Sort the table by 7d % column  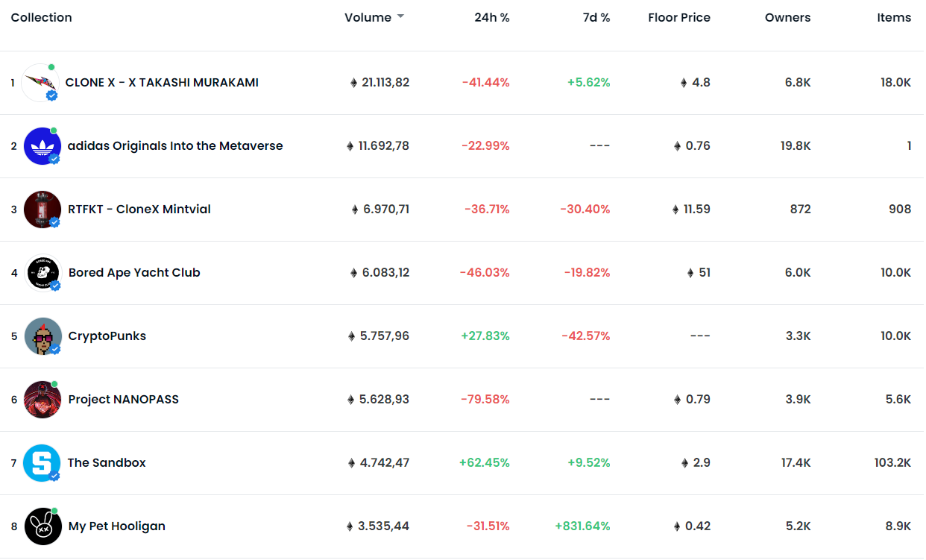point(596,17)
